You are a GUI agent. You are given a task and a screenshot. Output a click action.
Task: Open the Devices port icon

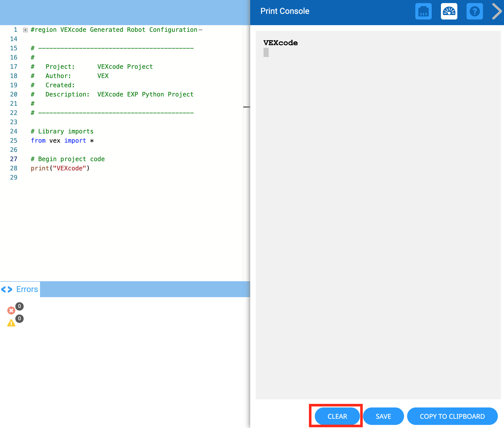[423, 12]
